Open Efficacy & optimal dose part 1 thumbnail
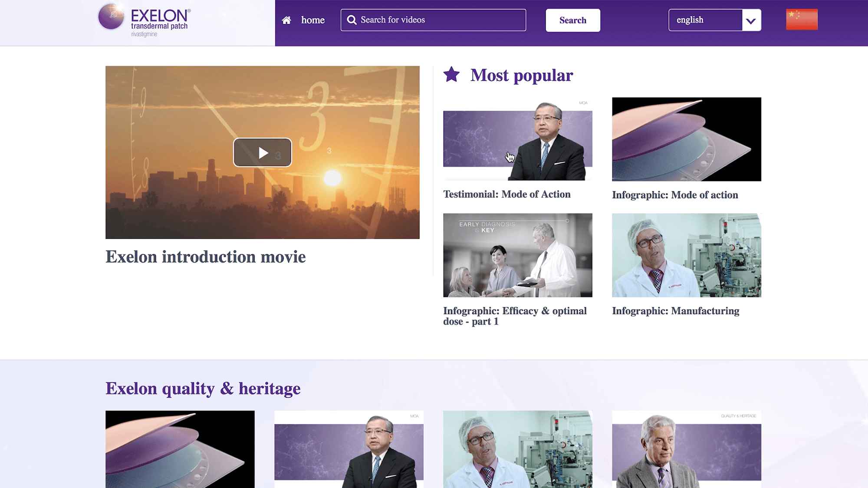Viewport: 868px width, 488px height. tap(518, 255)
